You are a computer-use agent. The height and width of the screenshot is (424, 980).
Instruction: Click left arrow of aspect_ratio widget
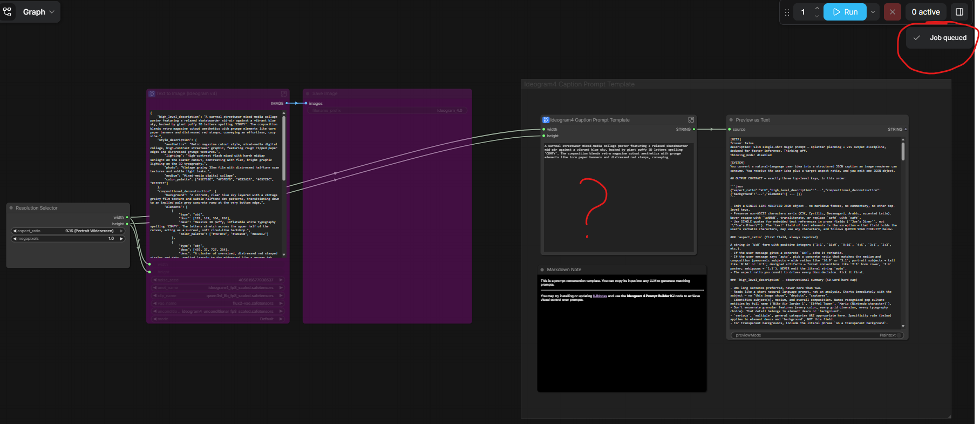coord(14,231)
